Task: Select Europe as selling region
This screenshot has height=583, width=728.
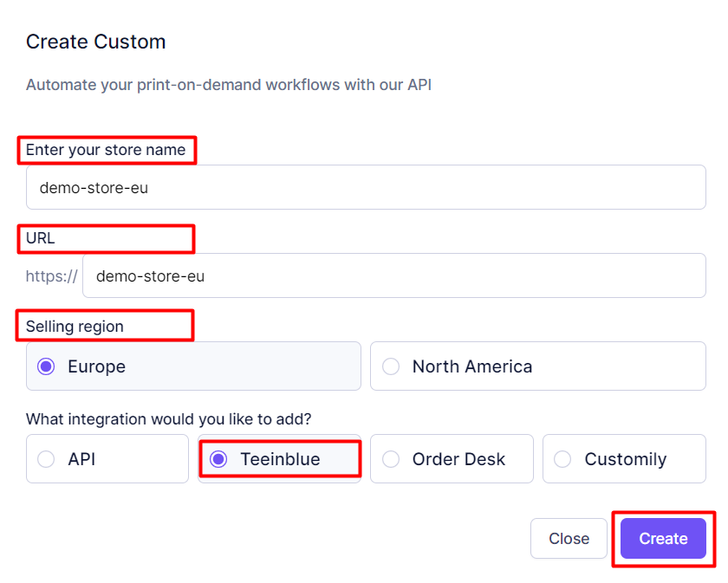Action: [193, 366]
